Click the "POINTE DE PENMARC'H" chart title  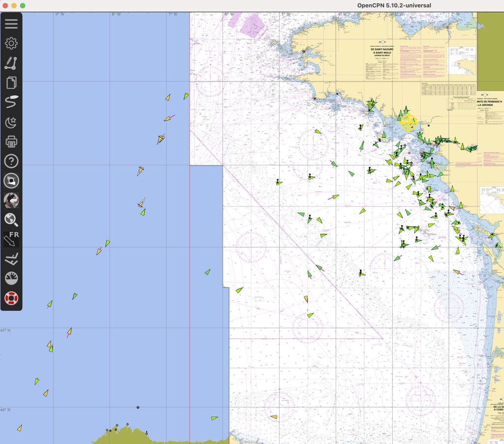pos(489,101)
